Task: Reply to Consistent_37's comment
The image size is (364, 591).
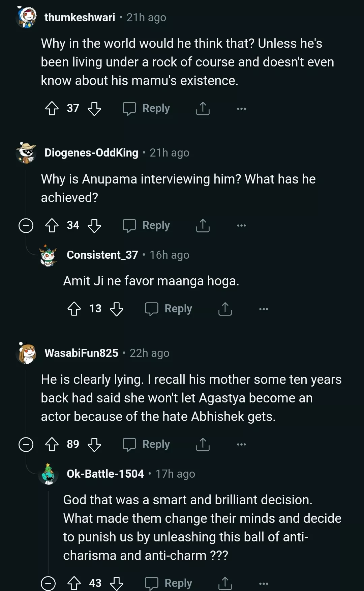Action: click(169, 309)
